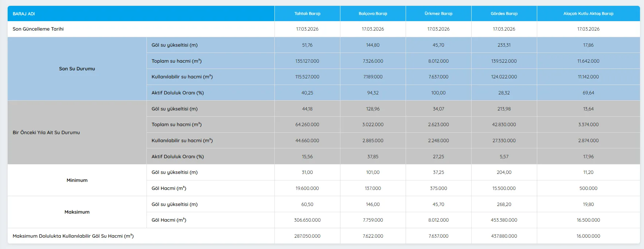Click the Bir Önceki Yıla Ait Su Durumu label

(x=46, y=133)
